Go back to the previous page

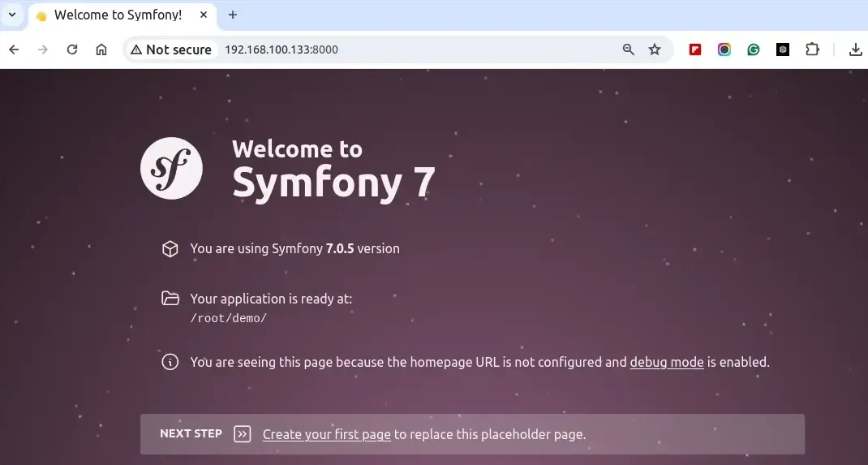tap(14, 50)
